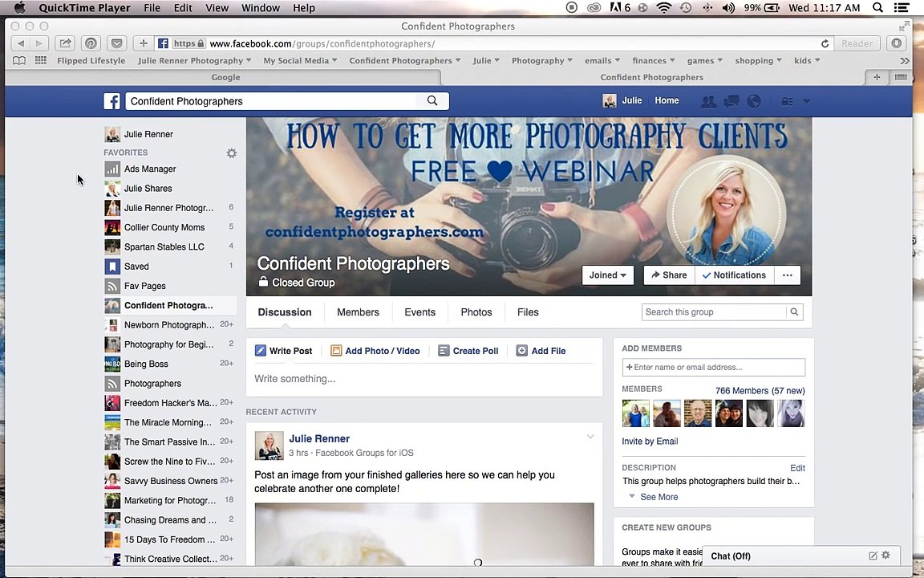924x578 pixels.
Task: Open a new tab with plus button
Action: (x=877, y=77)
